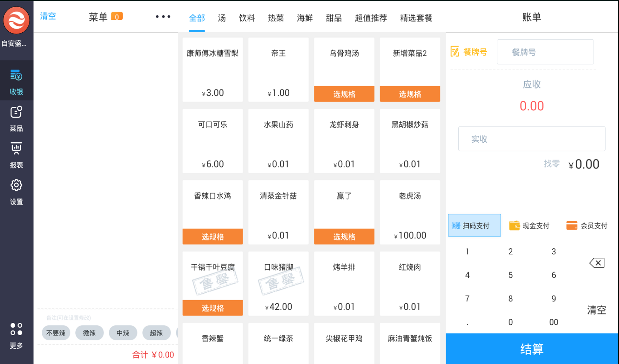Image resolution: width=619 pixels, height=364 pixels.
Task: Open the 收银 cashier sidebar icon
Action: point(16,80)
